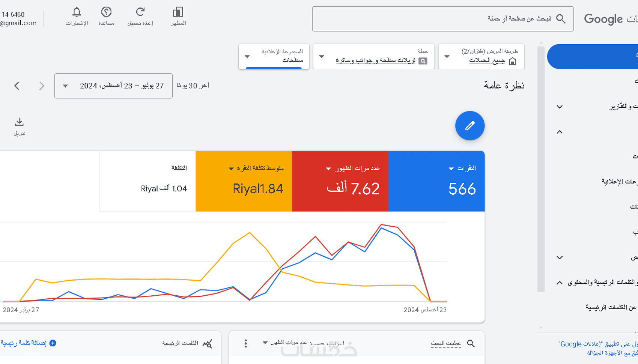Select the yellow average CPC tile
Screen dimensions: 638x364
click(244, 181)
